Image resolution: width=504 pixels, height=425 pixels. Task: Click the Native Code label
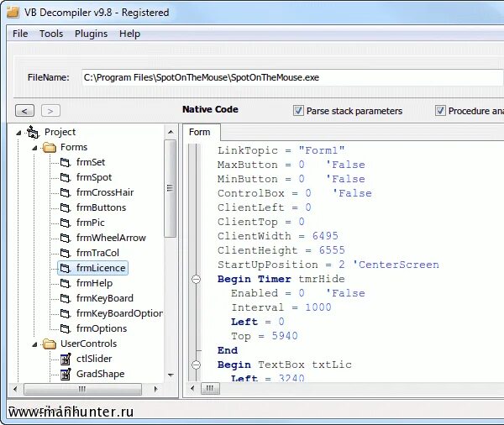(210, 109)
